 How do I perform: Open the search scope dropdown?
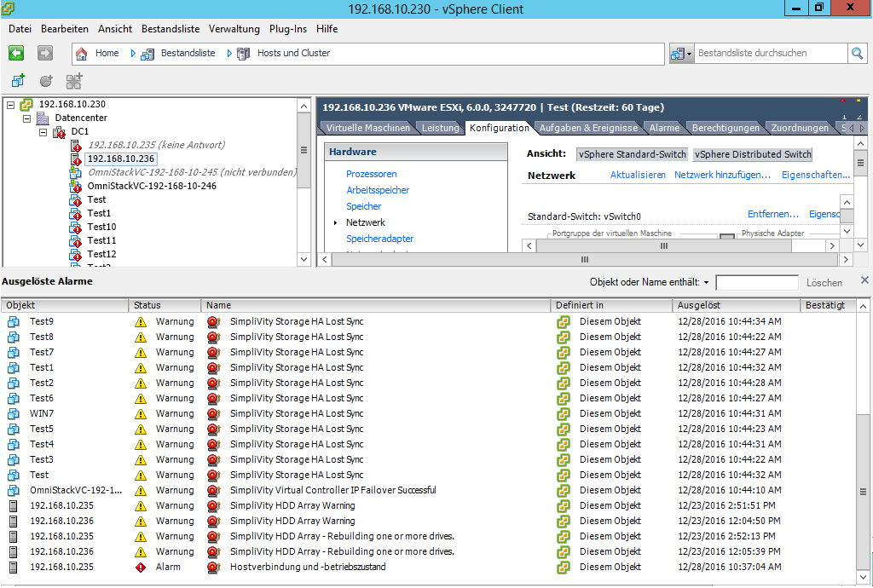(x=689, y=54)
